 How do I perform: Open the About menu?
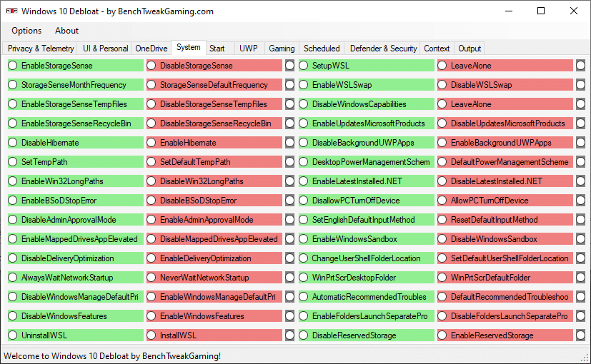[66, 31]
